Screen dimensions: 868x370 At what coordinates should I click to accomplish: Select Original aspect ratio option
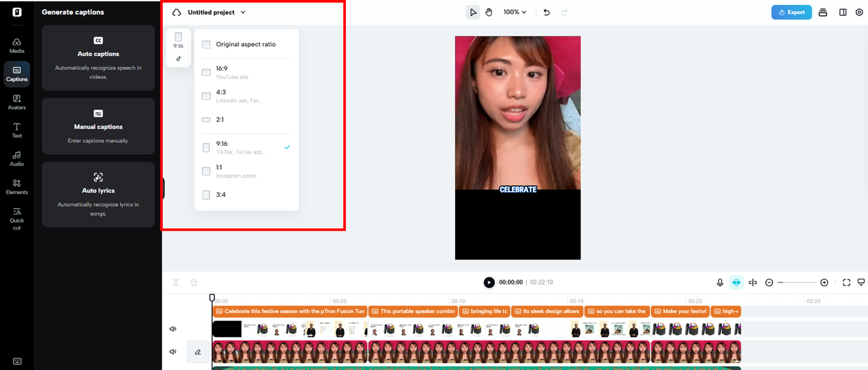click(x=247, y=44)
